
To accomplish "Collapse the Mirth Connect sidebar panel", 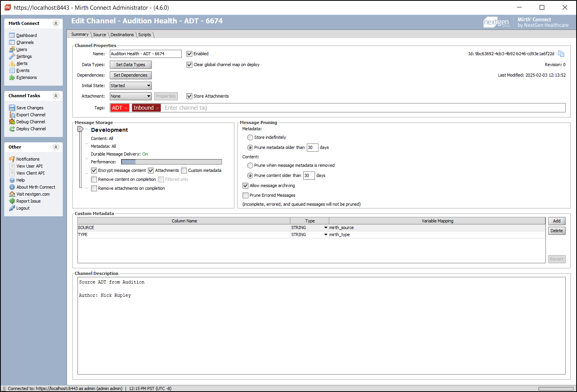I will point(56,23).
